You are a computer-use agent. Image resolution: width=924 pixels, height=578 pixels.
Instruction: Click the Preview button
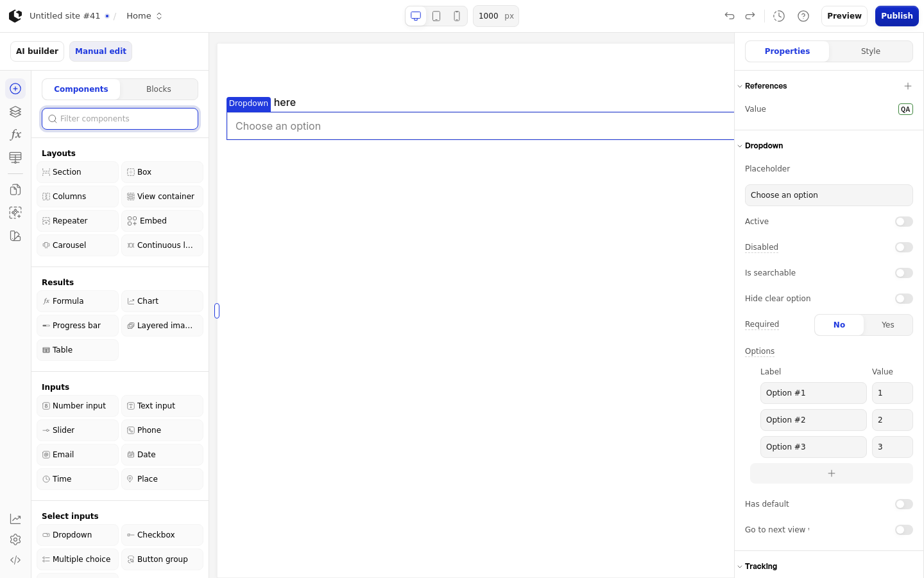click(844, 16)
